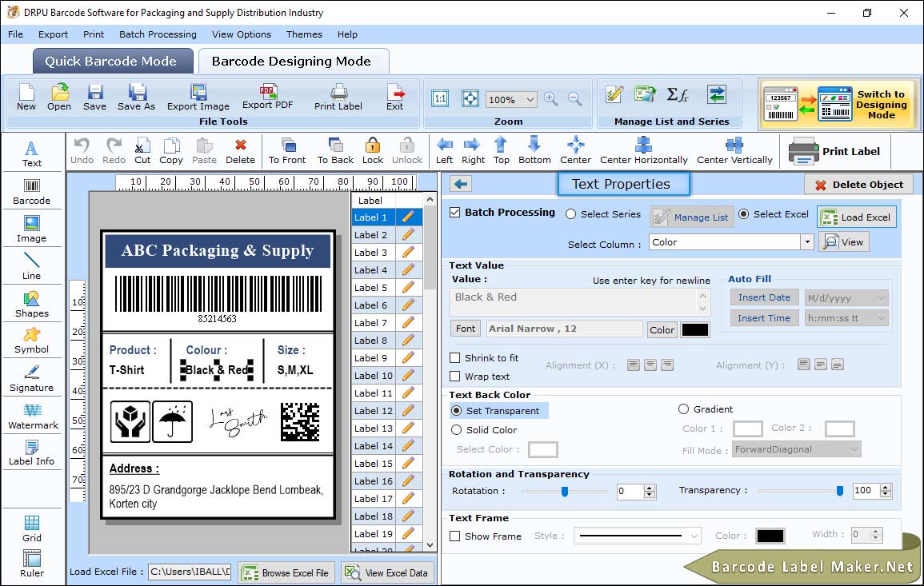924x586 pixels.
Task: Select the Watermark tool
Action: 32,417
